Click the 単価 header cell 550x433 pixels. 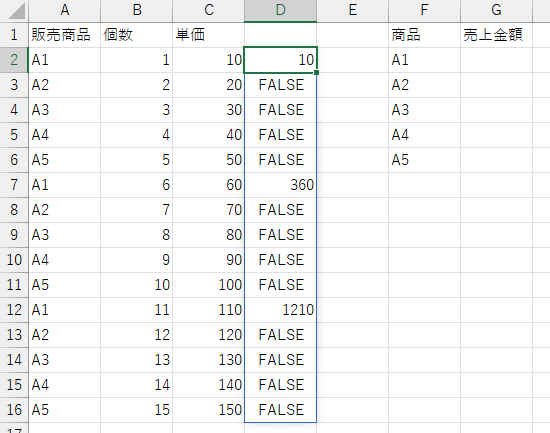208,35
